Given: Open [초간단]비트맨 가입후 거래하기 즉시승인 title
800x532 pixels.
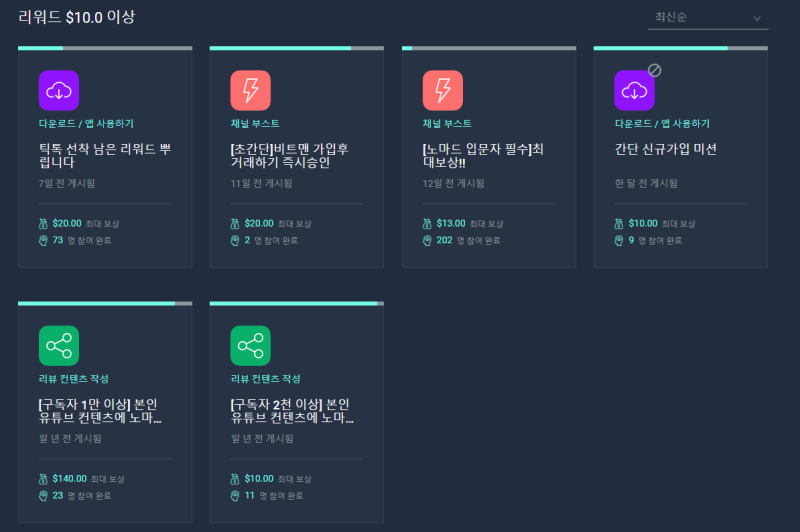Looking at the screenshot, I should click(290, 156).
